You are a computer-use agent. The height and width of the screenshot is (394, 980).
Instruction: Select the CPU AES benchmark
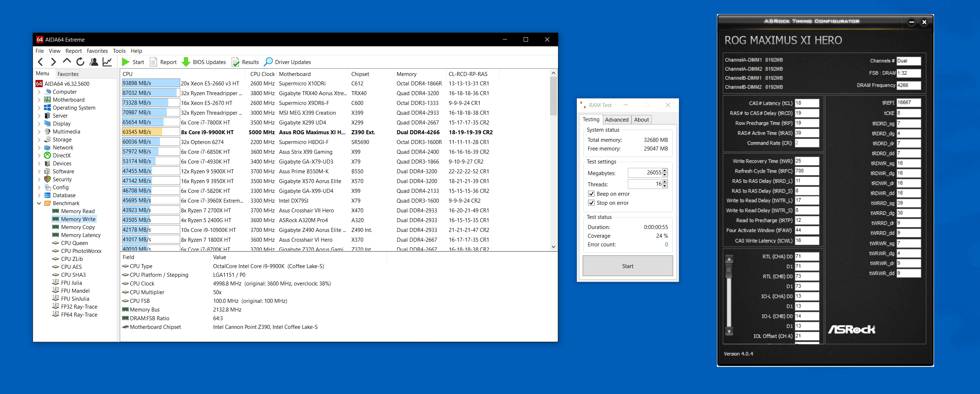coord(71,267)
